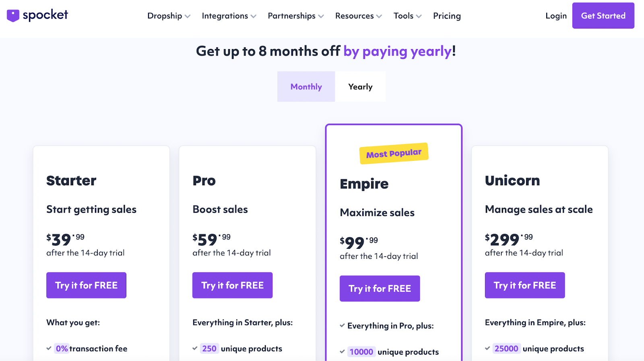Viewport: 644px width, 361px height.
Task: Open the Resources menu
Action: [359, 16]
